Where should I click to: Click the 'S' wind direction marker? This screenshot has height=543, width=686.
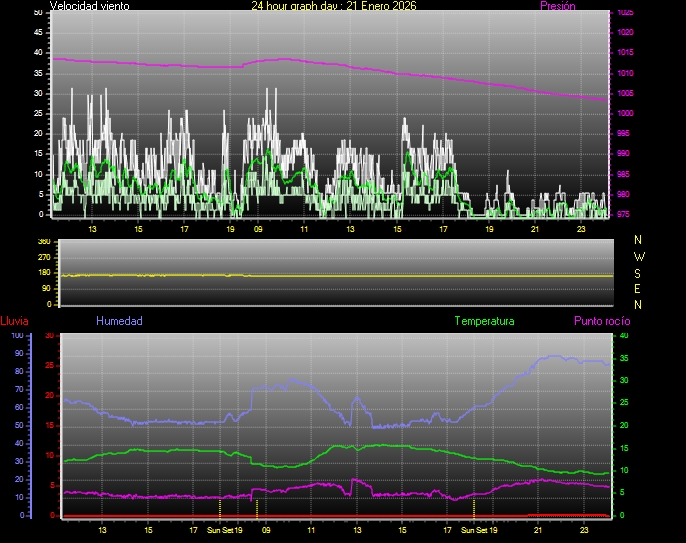pyautogui.click(x=639, y=272)
